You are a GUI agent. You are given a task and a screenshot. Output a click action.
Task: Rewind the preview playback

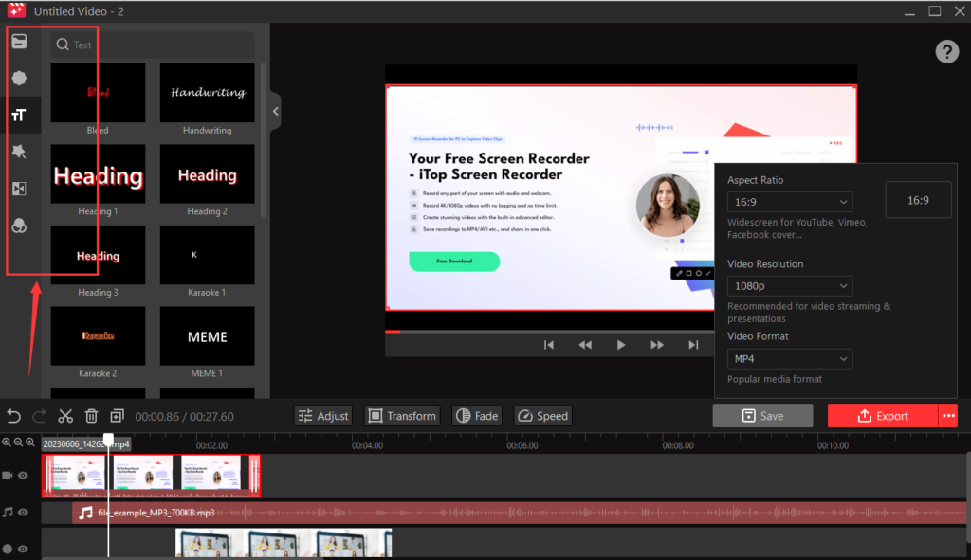tap(584, 345)
